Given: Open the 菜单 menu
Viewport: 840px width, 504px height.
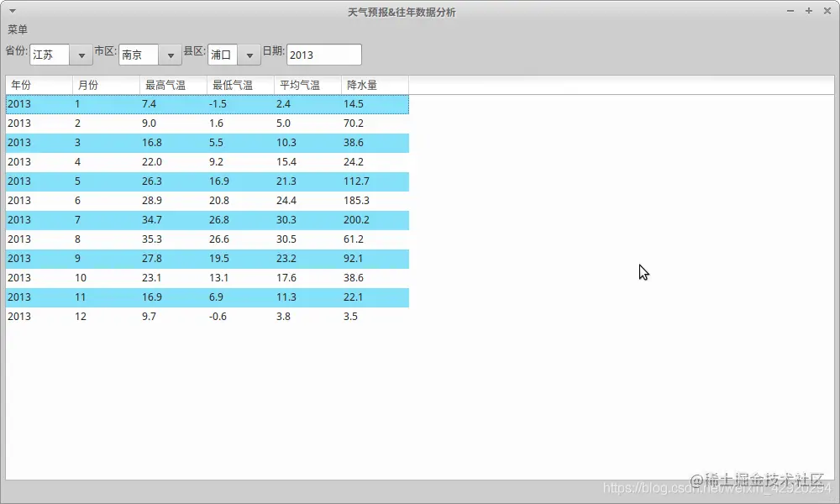Looking at the screenshot, I should pyautogui.click(x=17, y=29).
